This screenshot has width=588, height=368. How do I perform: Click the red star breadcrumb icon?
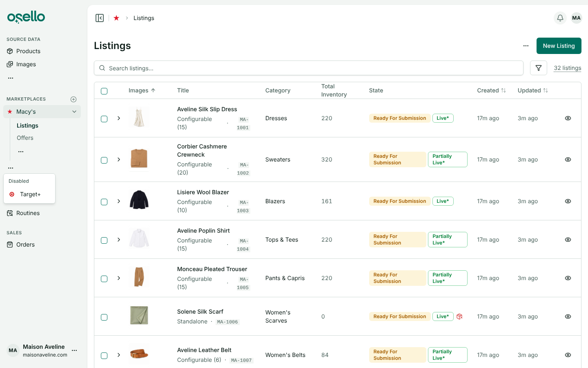coord(116,18)
